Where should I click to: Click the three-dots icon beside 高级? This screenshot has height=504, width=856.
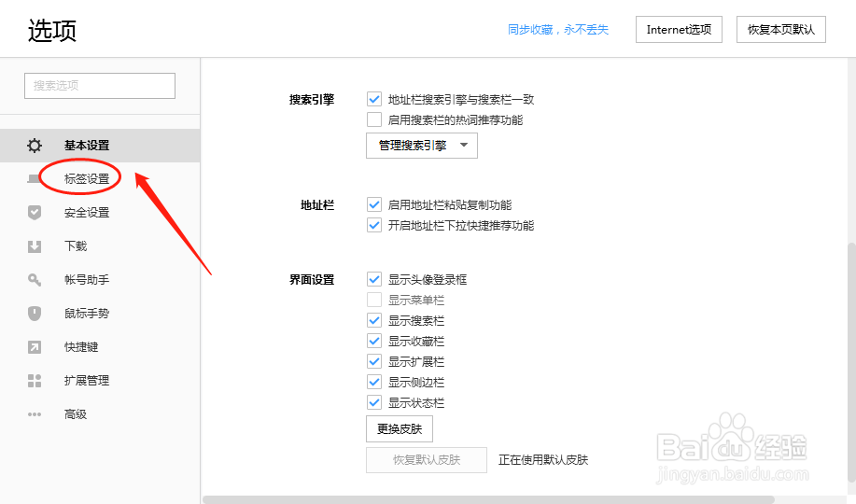coord(35,414)
